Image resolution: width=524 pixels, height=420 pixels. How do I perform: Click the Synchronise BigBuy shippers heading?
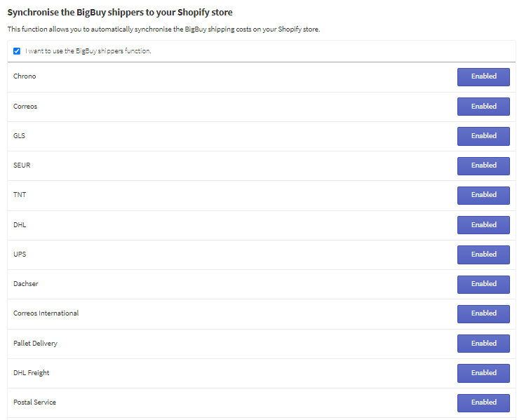tap(120, 13)
